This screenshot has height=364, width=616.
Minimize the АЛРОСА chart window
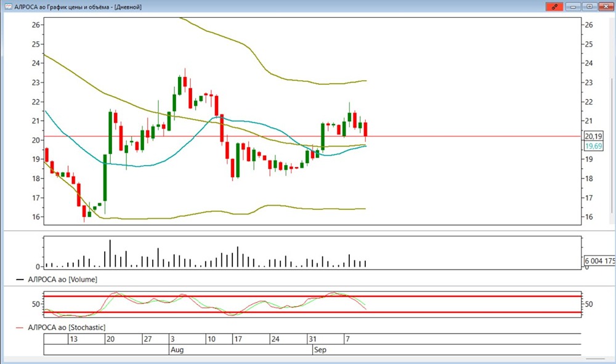tap(573, 7)
